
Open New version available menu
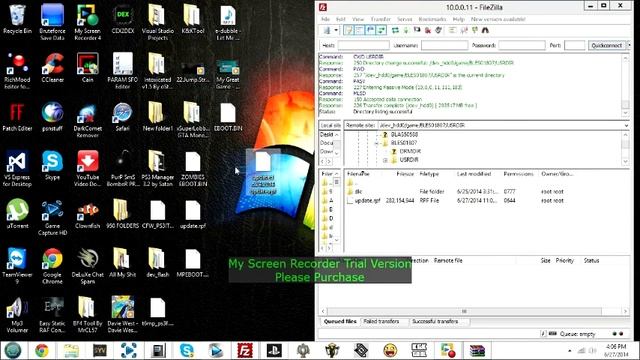pyautogui.click(x=498, y=19)
